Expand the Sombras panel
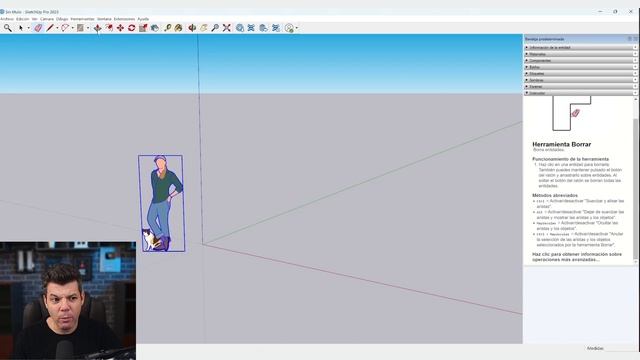 [578, 80]
